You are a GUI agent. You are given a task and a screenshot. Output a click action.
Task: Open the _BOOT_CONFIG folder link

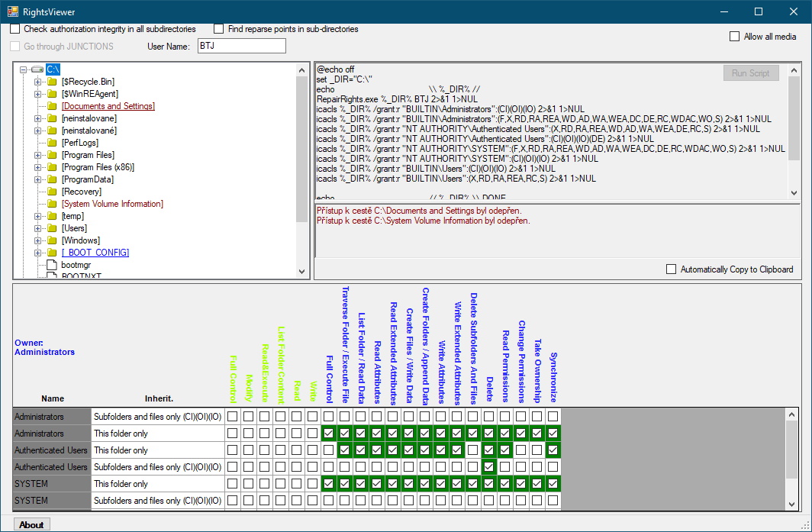(x=95, y=253)
